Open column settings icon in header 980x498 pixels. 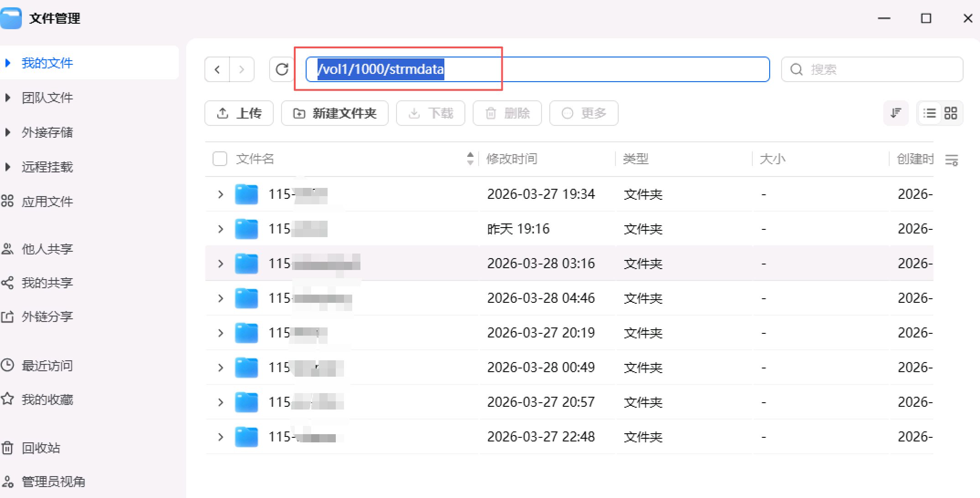click(951, 160)
